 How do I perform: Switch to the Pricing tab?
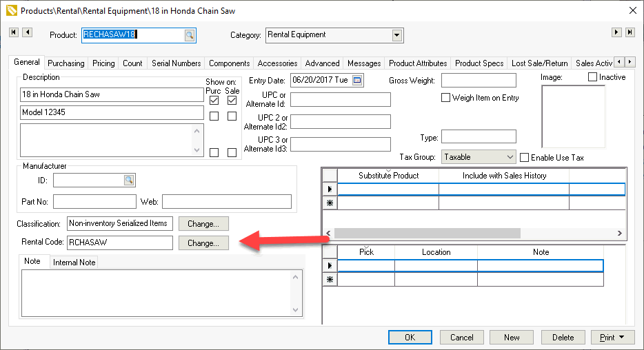pos(103,63)
